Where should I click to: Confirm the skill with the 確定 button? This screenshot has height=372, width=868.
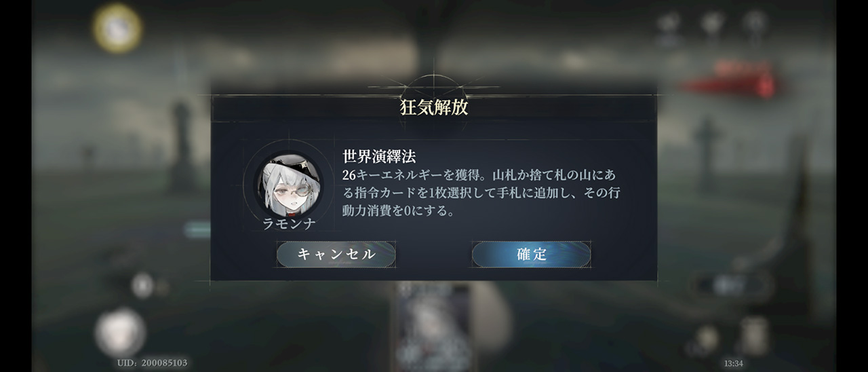click(531, 255)
